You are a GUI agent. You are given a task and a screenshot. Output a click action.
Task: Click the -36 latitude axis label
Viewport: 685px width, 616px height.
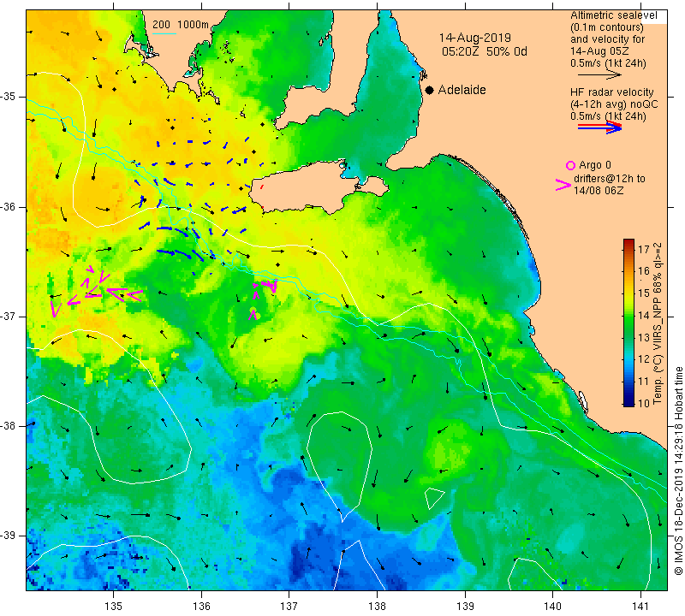pyautogui.click(x=9, y=206)
